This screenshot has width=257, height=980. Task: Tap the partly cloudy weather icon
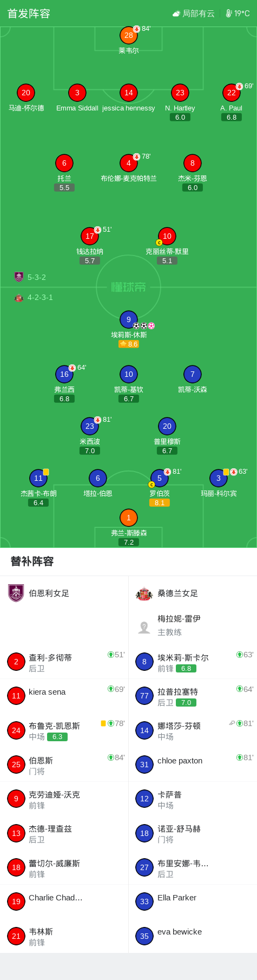pyautogui.click(x=176, y=14)
